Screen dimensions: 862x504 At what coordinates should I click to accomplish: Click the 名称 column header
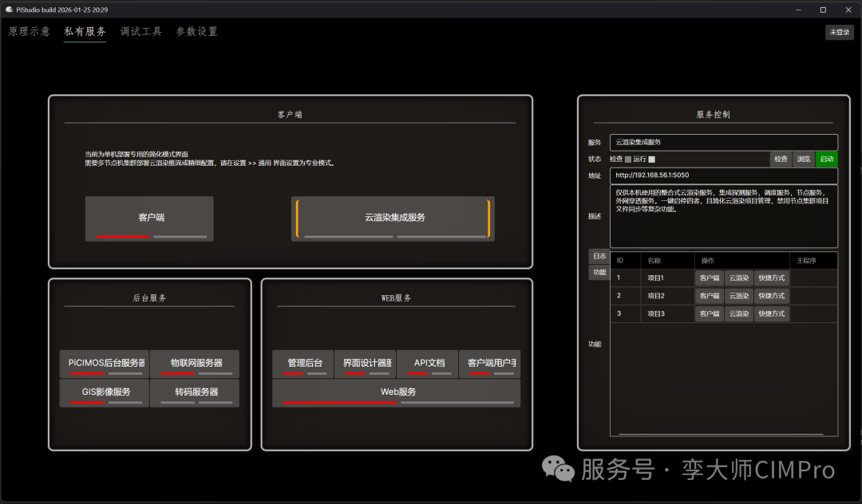[667, 261]
